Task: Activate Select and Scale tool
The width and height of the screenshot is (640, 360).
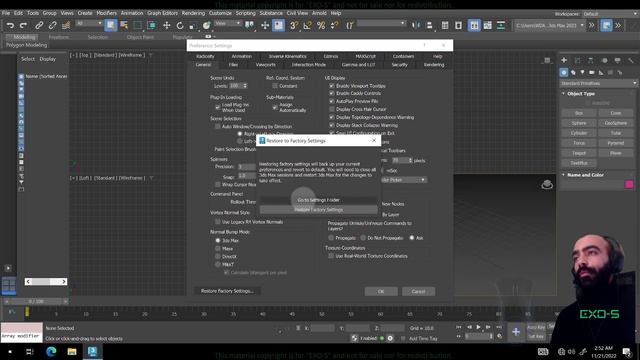Action: click(x=193, y=25)
